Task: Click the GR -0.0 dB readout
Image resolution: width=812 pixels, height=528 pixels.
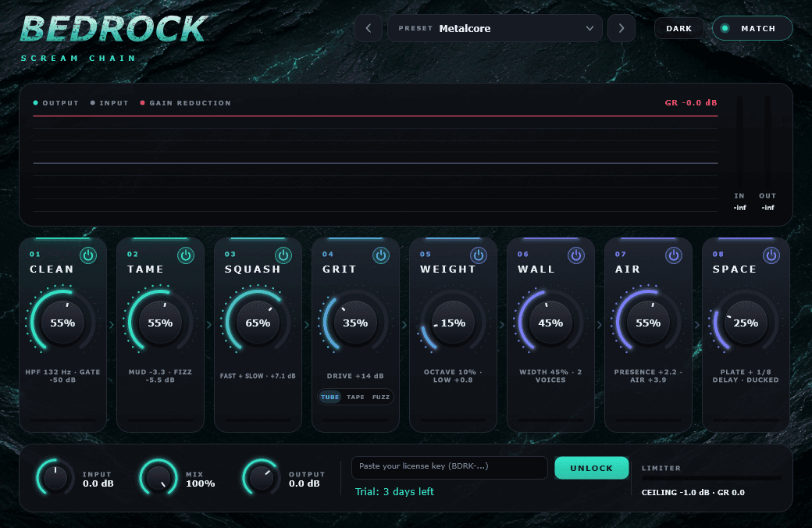Action: [x=691, y=102]
